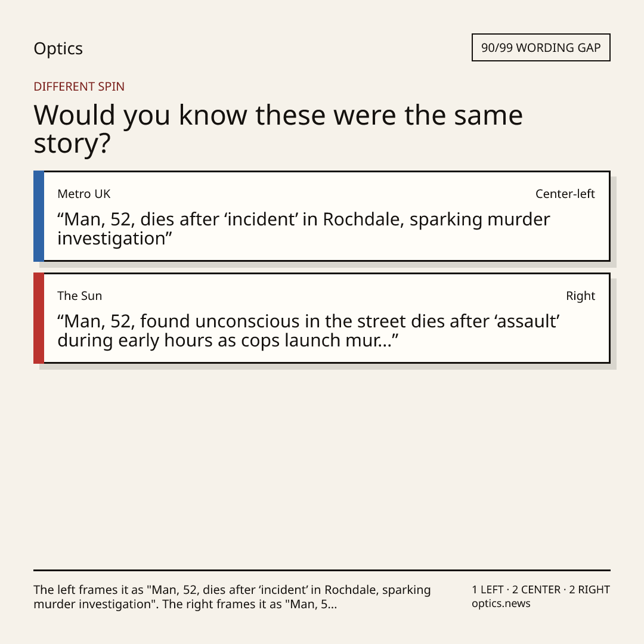644x644 pixels.
Task: Click the Metro UK source name
Action: coord(84,194)
